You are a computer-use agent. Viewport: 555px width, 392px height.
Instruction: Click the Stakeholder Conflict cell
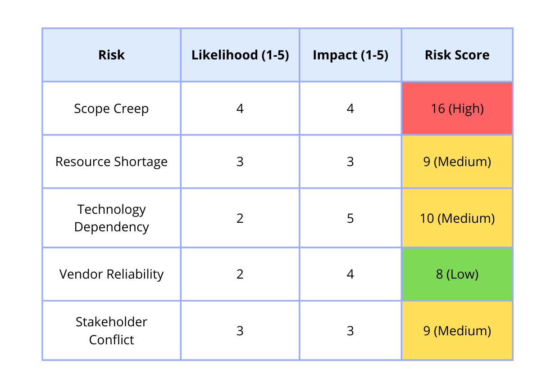(111, 330)
